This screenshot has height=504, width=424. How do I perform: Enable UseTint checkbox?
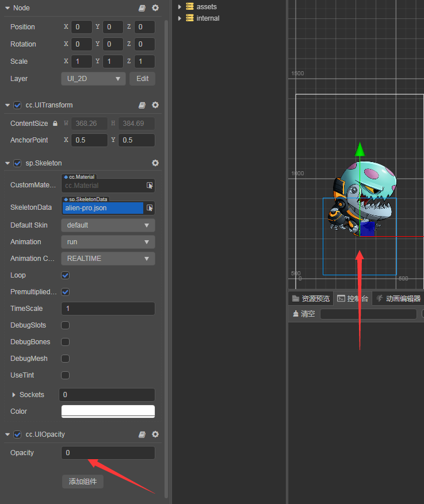click(x=66, y=375)
